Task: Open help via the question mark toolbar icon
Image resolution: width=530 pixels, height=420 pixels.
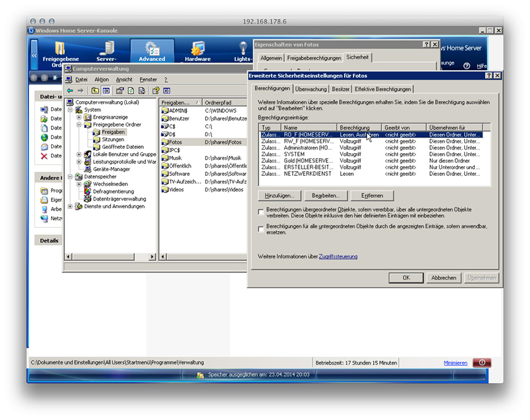Action: coord(155,91)
